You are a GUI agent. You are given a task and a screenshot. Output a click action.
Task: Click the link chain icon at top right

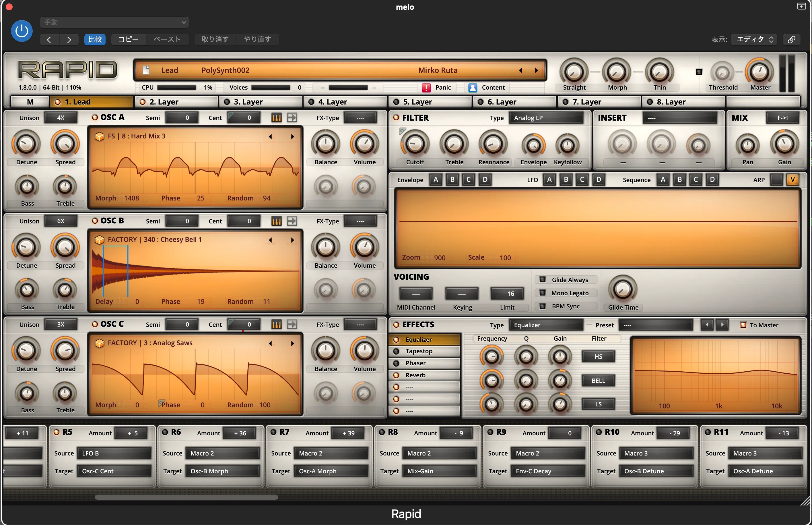click(792, 40)
